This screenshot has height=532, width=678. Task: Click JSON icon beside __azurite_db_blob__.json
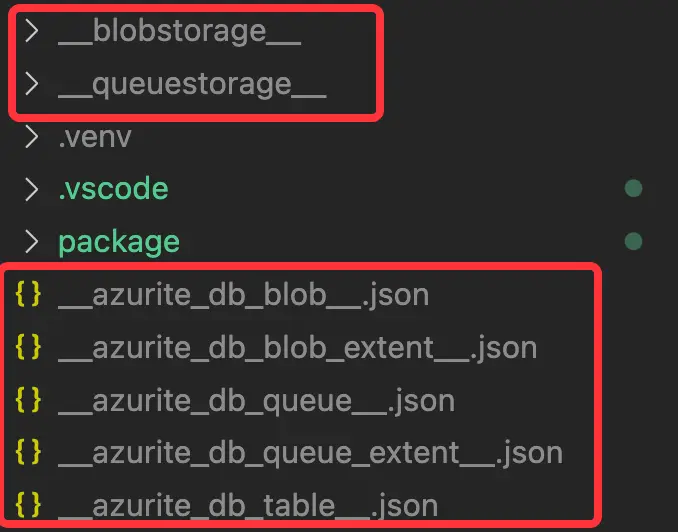tap(29, 295)
